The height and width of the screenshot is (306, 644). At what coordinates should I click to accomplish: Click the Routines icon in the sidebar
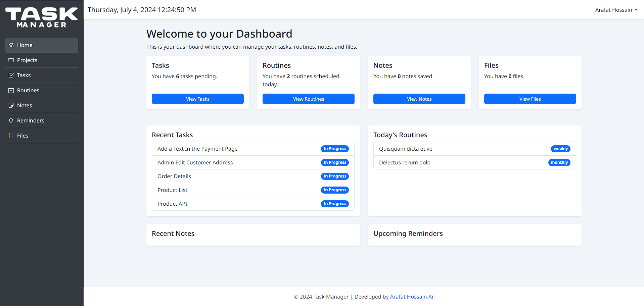[x=11, y=90]
